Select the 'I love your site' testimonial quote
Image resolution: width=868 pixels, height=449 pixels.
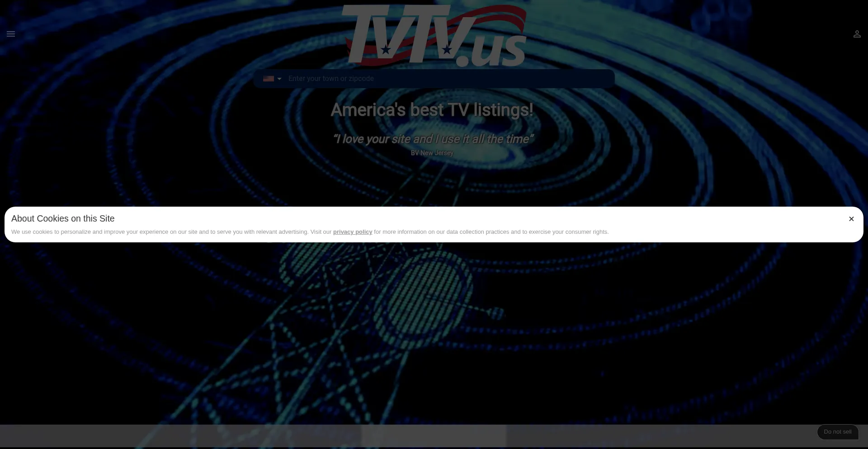tap(433, 139)
